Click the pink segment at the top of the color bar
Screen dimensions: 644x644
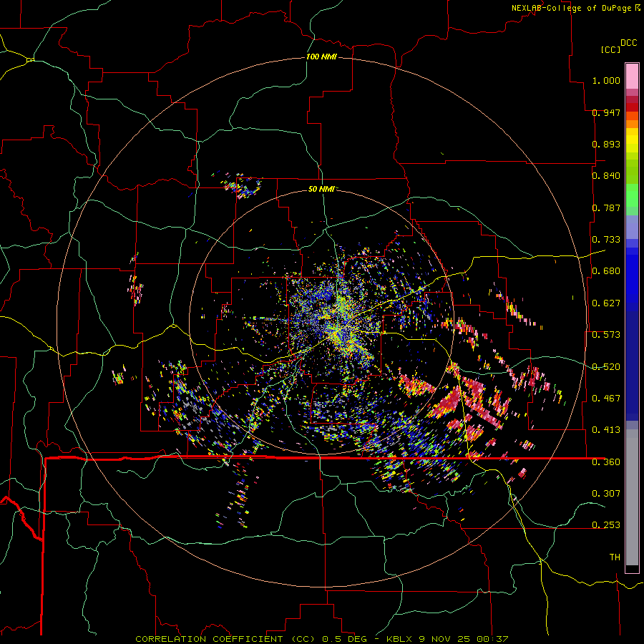tap(632, 76)
